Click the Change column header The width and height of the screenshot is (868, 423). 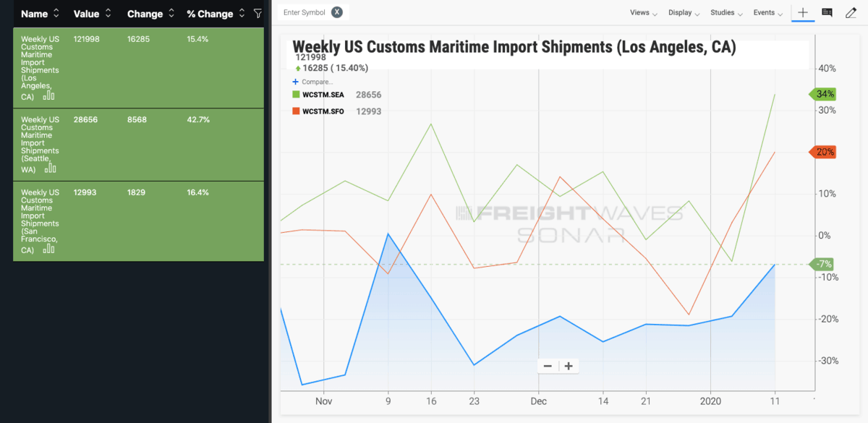coord(145,14)
